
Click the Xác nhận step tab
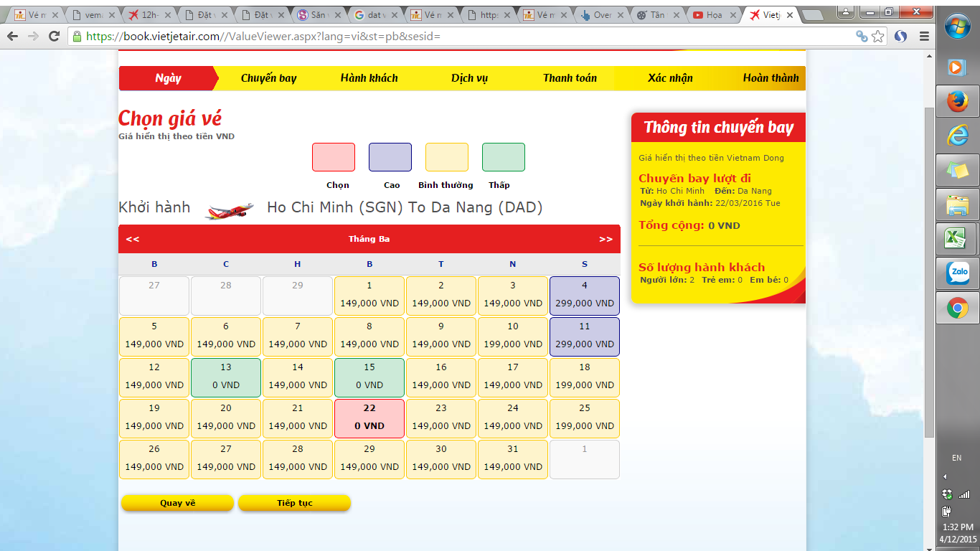670,78
